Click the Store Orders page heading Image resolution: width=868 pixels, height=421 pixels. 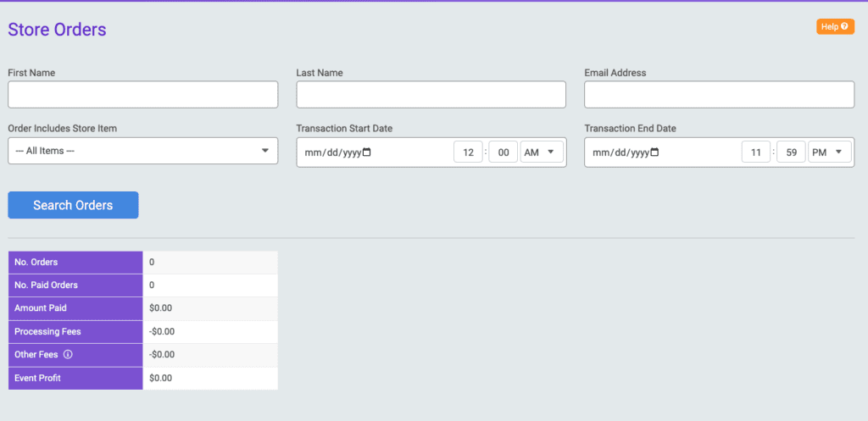(x=57, y=30)
